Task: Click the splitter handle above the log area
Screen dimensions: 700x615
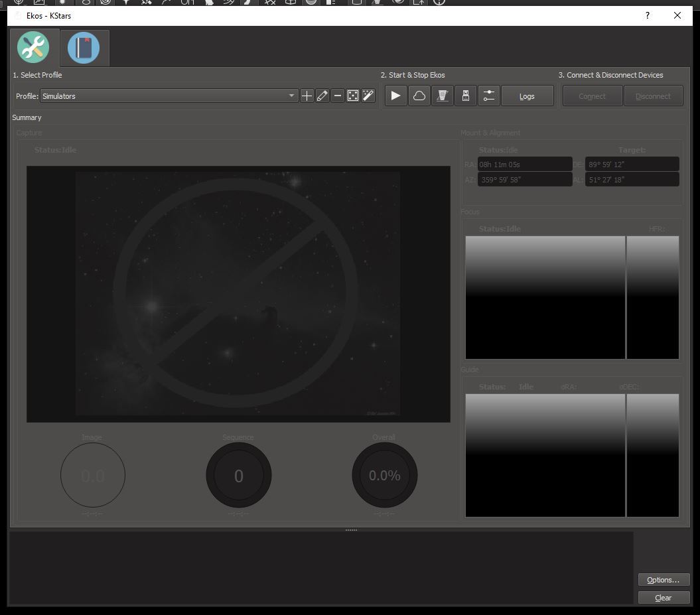Action: pos(352,530)
